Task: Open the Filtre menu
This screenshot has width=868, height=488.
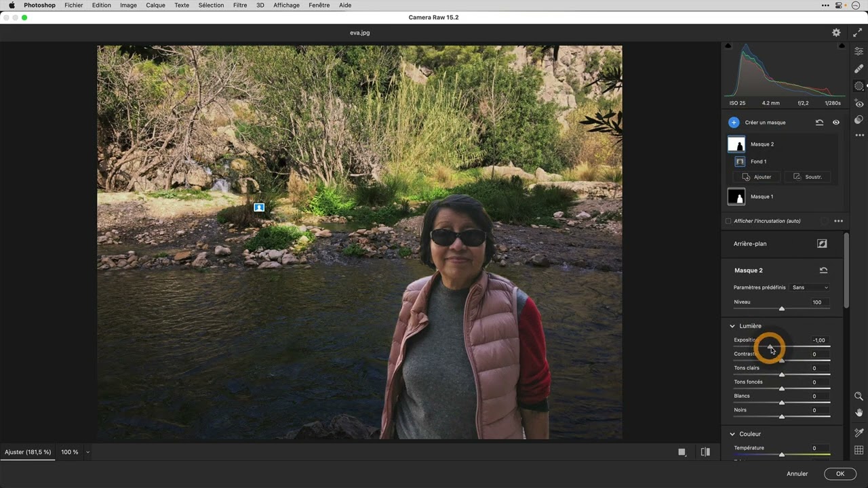Action: pos(240,5)
